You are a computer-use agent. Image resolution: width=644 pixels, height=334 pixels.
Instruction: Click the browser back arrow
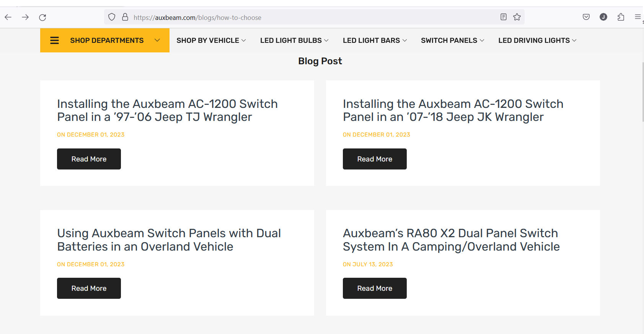pyautogui.click(x=8, y=17)
